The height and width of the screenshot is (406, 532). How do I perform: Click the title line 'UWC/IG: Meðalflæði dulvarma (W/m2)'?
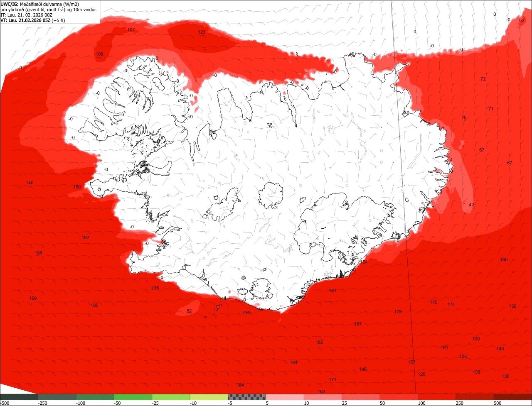pyautogui.click(x=40, y=4)
